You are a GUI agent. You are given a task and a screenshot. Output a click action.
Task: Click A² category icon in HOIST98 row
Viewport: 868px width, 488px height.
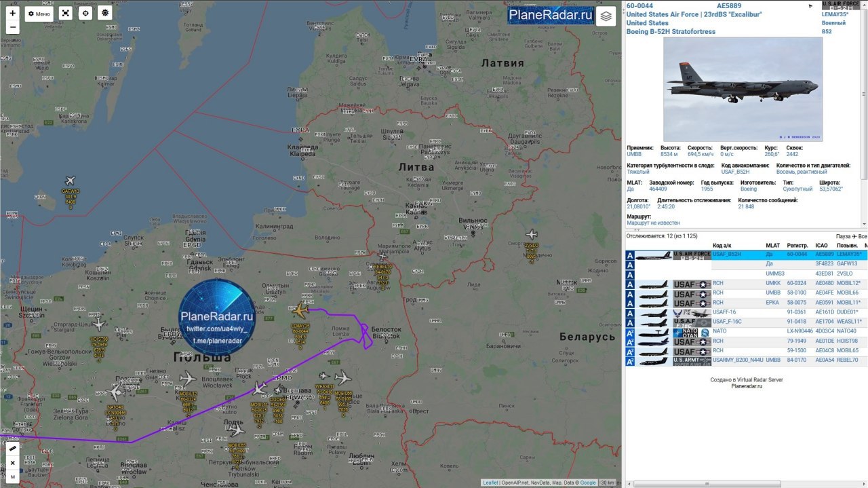click(x=630, y=342)
